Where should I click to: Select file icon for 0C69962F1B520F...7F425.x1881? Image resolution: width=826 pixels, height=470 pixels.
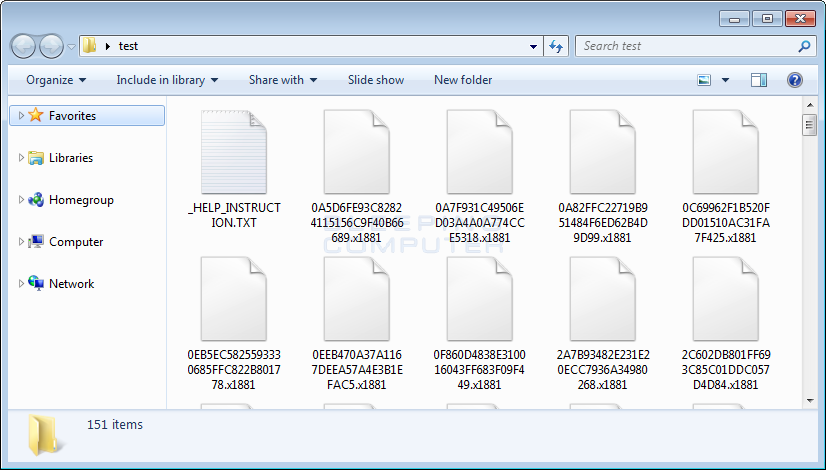tap(726, 152)
